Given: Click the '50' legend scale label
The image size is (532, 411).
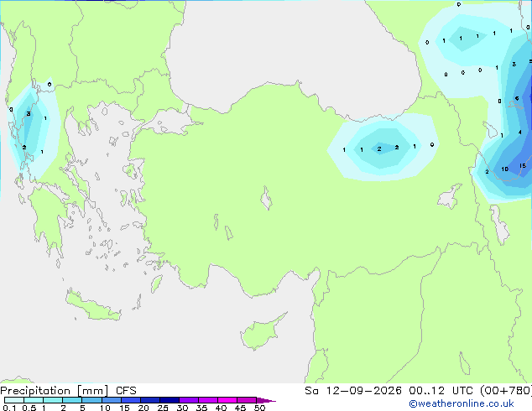Looking at the screenshot, I should [x=259, y=408].
